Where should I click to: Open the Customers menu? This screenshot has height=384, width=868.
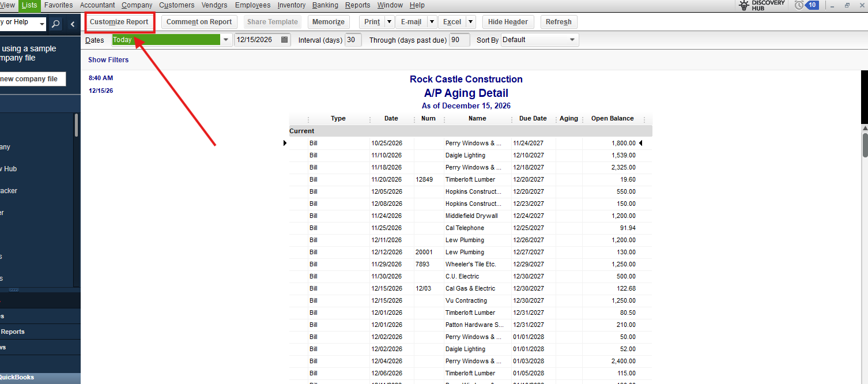(177, 5)
